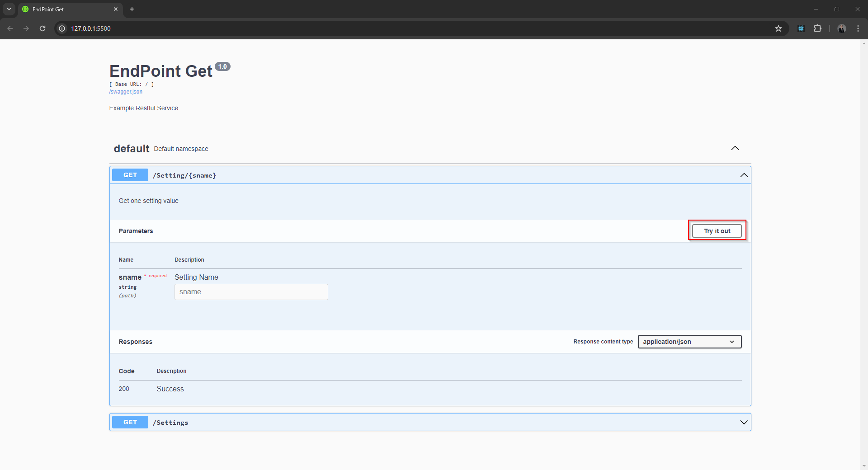The height and width of the screenshot is (470, 868).
Task: Close the EndPoint Get tab
Action: 116,9
